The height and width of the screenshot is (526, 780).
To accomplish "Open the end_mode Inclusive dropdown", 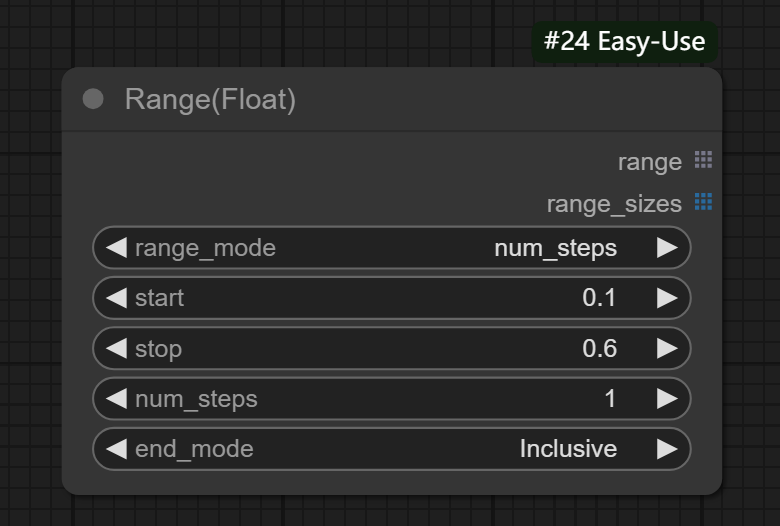I will [x=567, y=449].
